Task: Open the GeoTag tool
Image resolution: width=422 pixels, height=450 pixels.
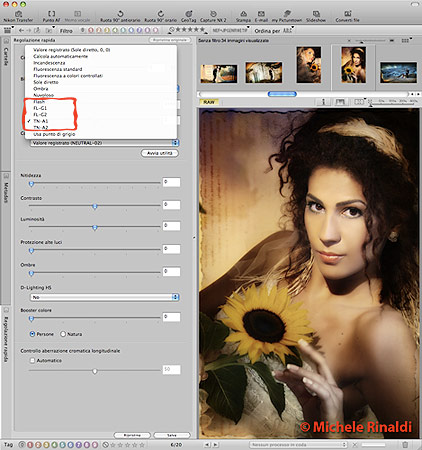Action: tap(189, 14)
